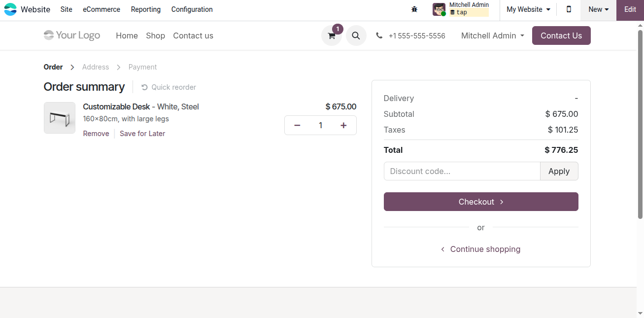Select the Configuration menu
The image size is (644, 318).
click(x=192, y=9)
